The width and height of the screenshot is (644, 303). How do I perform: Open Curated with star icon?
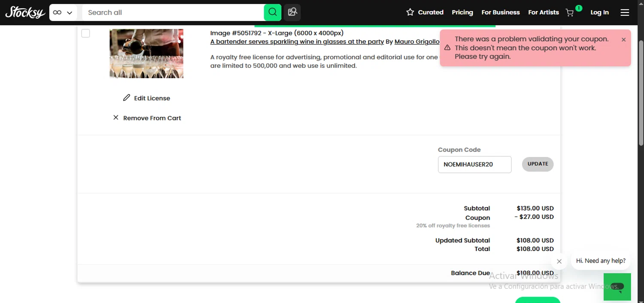pyautogui.click(x=425, y=12)
